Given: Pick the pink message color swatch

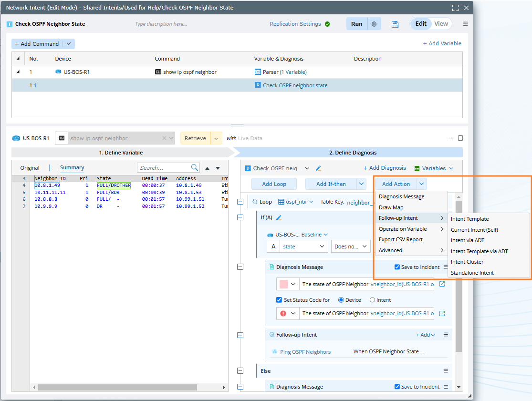Looking at the screenshot, I should [283, 284].
